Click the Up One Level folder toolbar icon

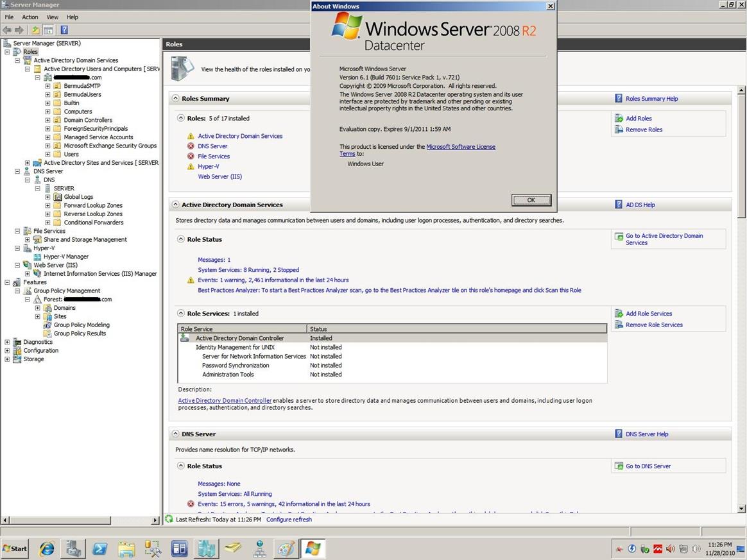36,30
